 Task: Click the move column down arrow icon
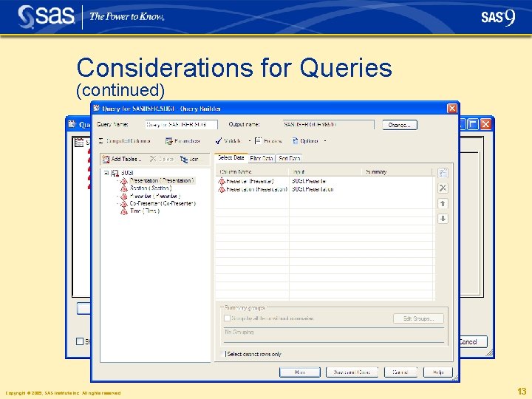pyautogui.click(x=443, y=219)
